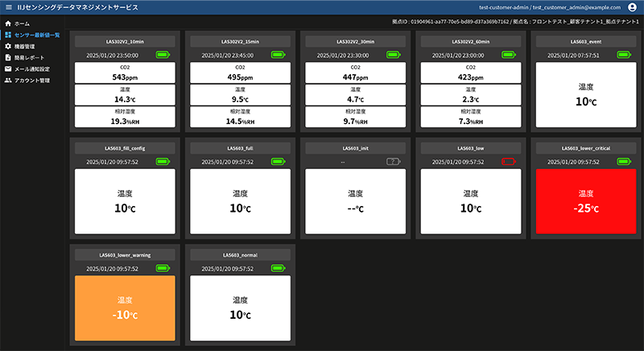Click the home icon in sidebar
This screenshot has width=644, height=351.
8,23
